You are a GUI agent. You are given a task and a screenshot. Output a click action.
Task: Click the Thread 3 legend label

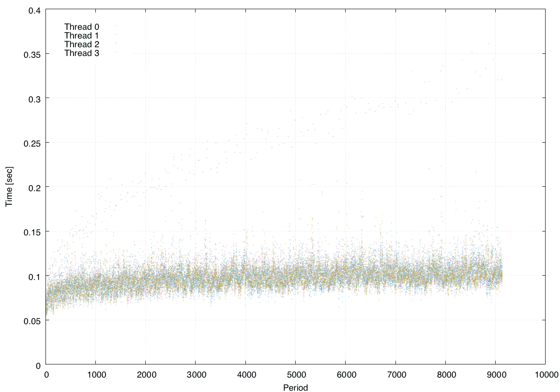(82, 53)
